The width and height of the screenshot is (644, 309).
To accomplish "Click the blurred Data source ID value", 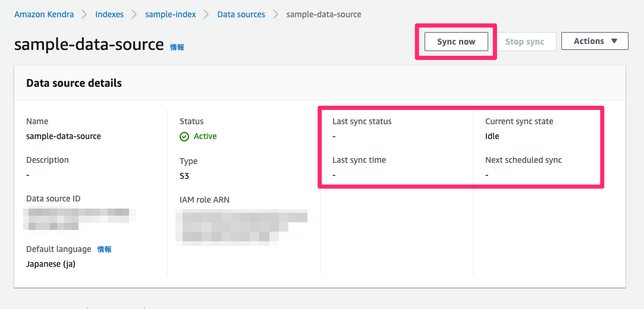I will click(x=80, y=219).
